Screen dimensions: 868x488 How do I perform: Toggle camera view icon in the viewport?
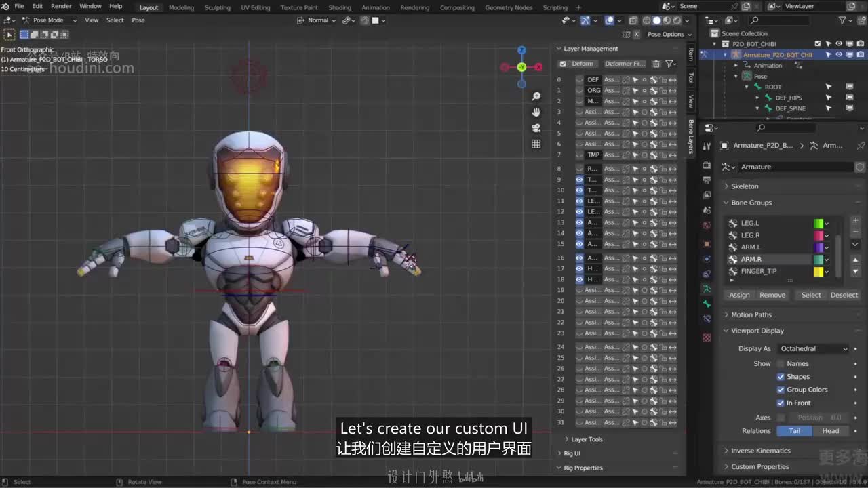(536, 128)
